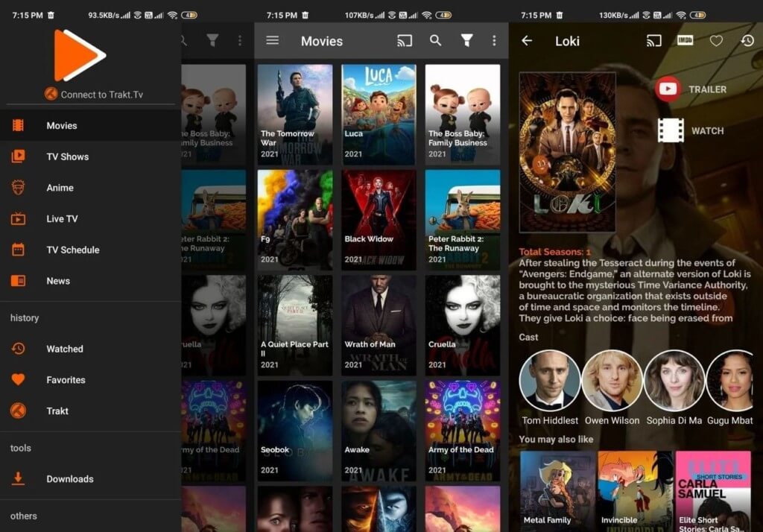Open Metal Family recommendation
This screenshot has width=763, height=532.
point(557,490)
